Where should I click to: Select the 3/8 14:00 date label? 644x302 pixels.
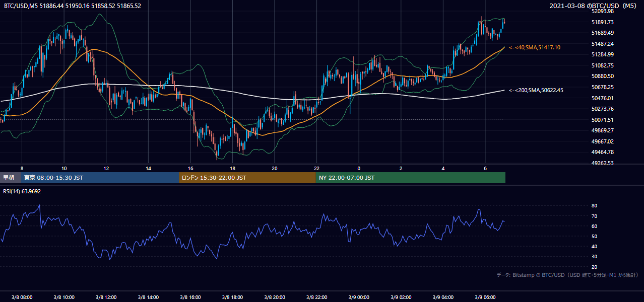pos(148,297)
